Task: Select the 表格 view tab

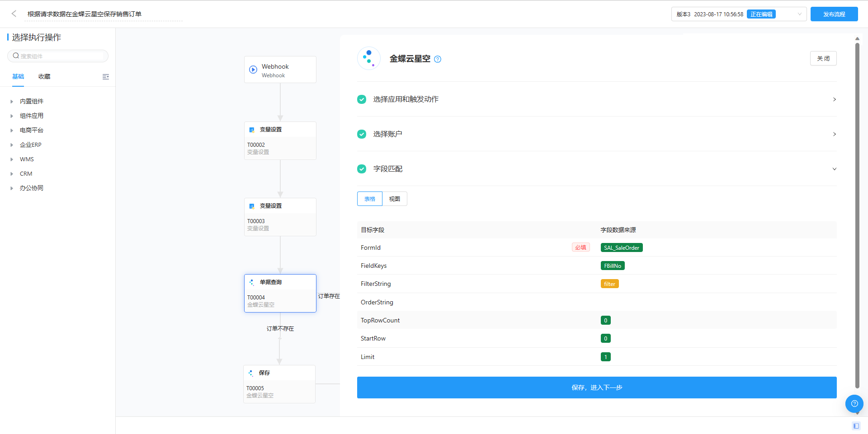Action: (x=370, y=199)
